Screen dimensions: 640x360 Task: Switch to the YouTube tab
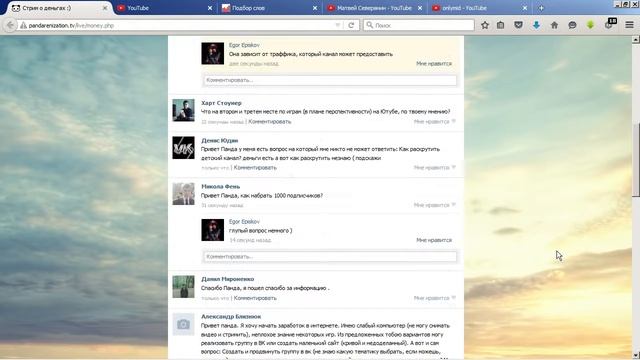pyautogui.click(x=164, y=8)
